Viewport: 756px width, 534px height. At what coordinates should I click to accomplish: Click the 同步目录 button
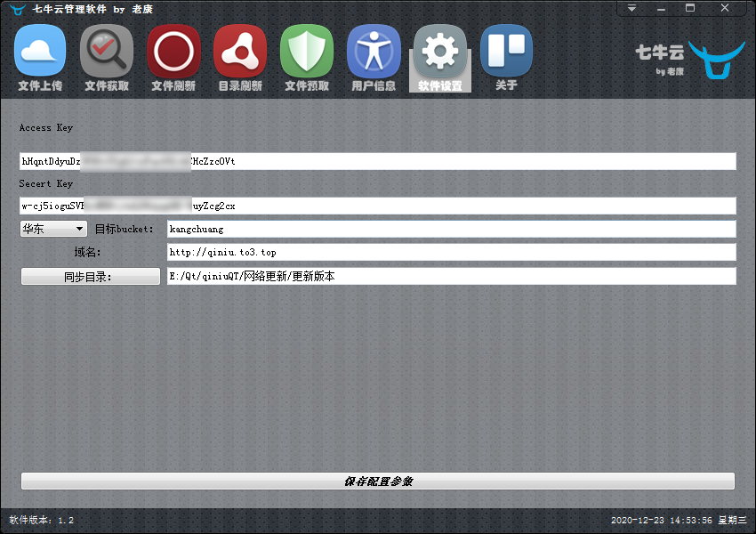click(x=91, y=277)
